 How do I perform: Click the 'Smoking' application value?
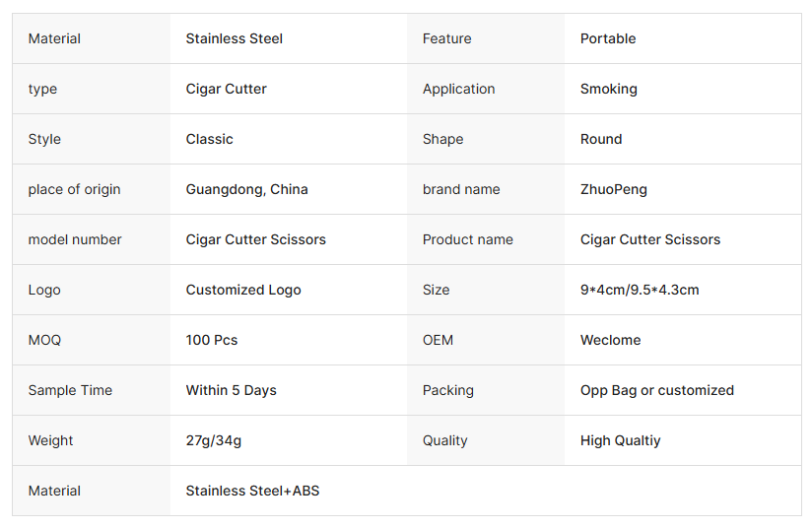pyautogui.click(x=609, y=89)
